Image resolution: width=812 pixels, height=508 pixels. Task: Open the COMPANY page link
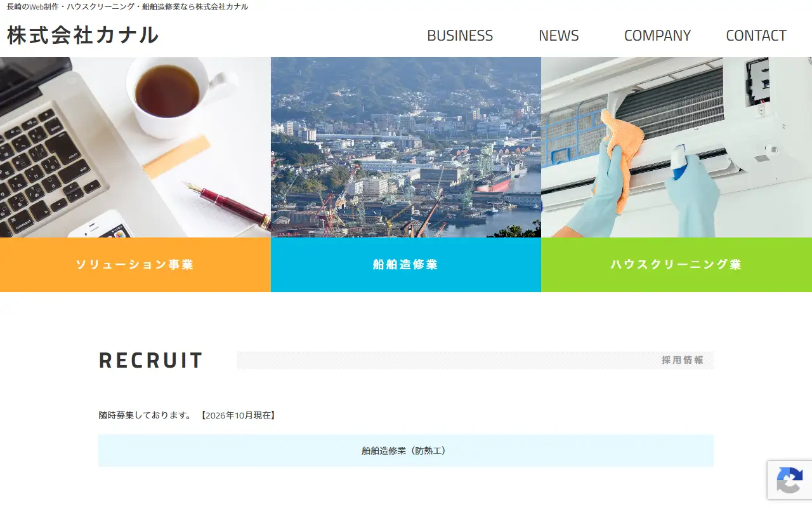click(657, 36)
